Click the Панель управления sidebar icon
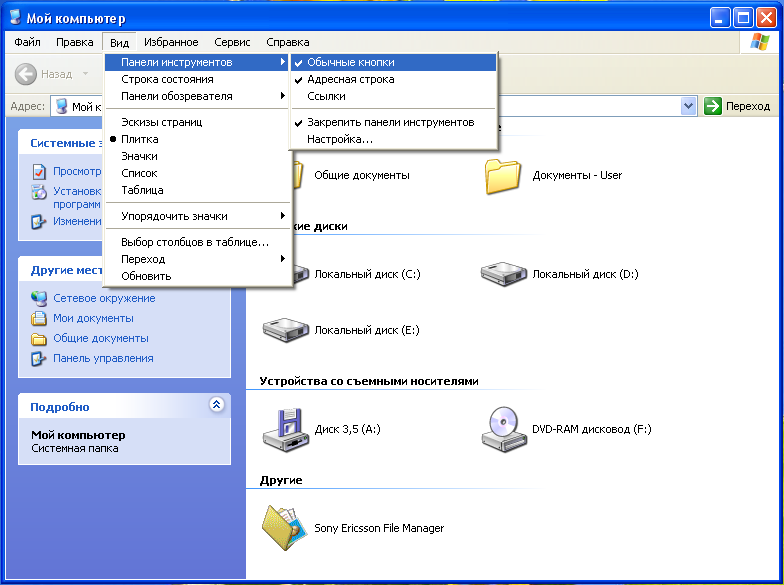The height and width of the screenshot is (585, 784). point(38,358)
